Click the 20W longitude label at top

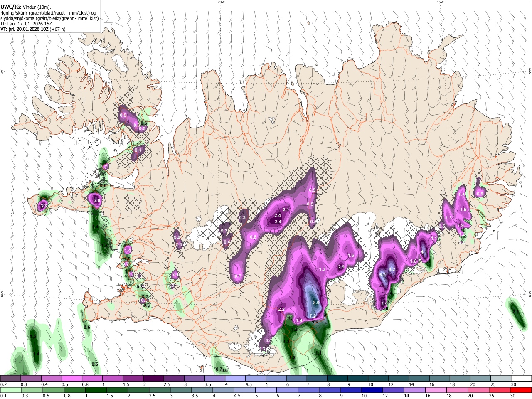pos(221,2)
